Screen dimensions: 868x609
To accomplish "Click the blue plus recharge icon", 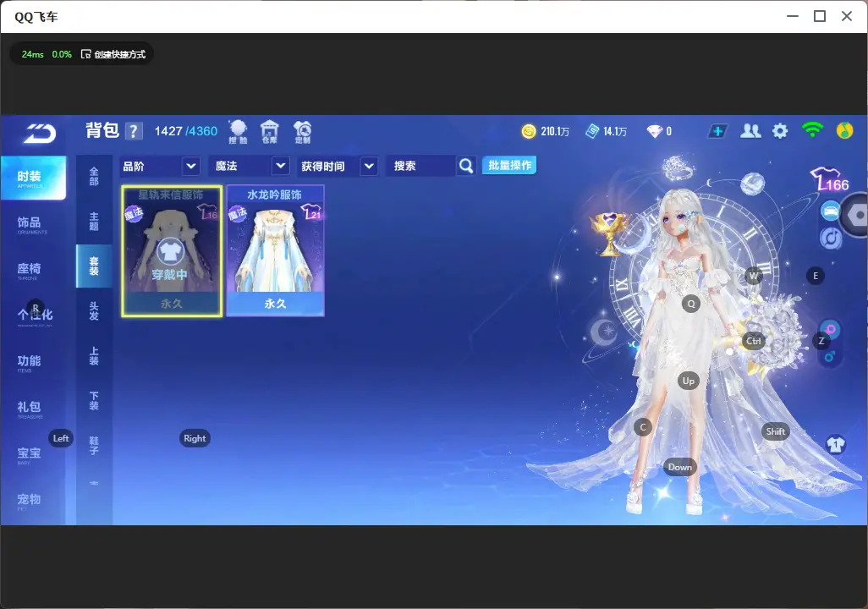I will (717, 131).
